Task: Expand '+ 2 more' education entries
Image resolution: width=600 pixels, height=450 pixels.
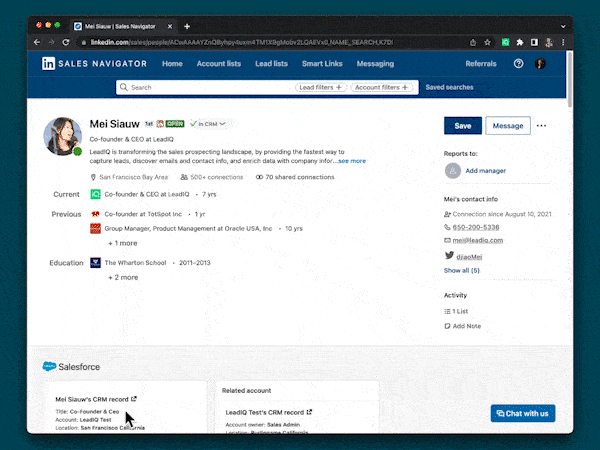Action: pos(123,277)
